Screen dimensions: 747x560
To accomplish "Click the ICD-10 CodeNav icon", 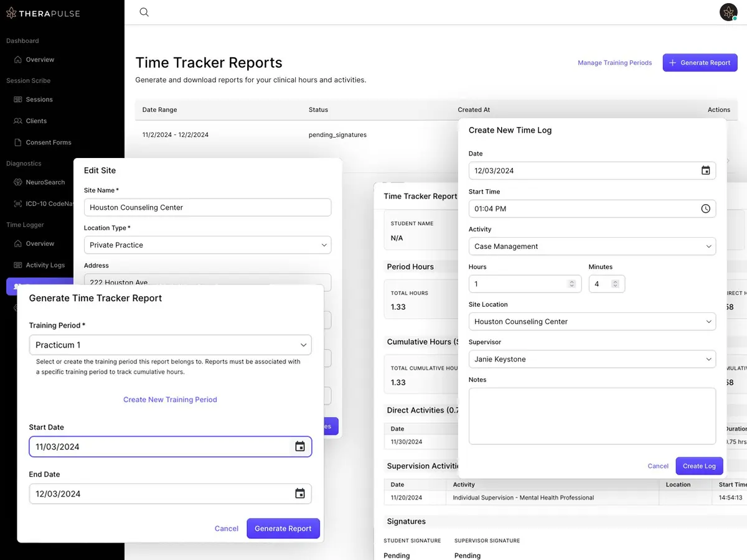I will tap(18, 203).
